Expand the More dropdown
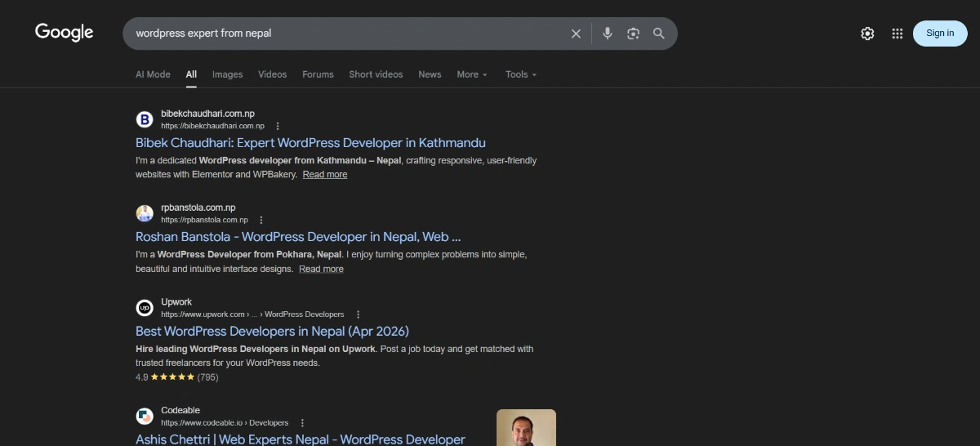Viewport: 980px width, 446px height. point(472,74)
